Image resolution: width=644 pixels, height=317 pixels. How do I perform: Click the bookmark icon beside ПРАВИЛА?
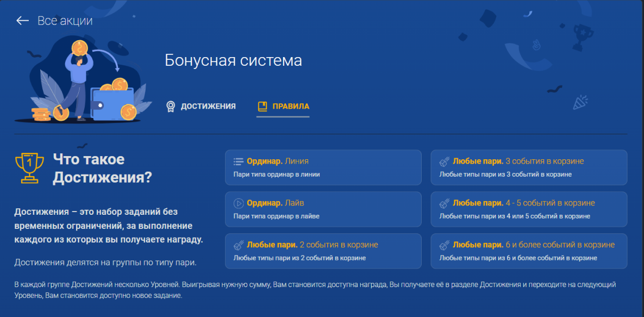(262, 105)
